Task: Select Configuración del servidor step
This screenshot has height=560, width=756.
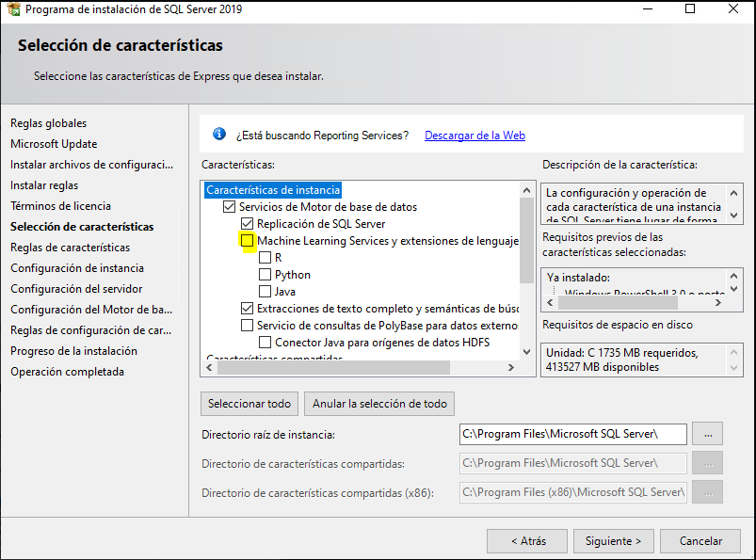Action: tap(76, 289)
